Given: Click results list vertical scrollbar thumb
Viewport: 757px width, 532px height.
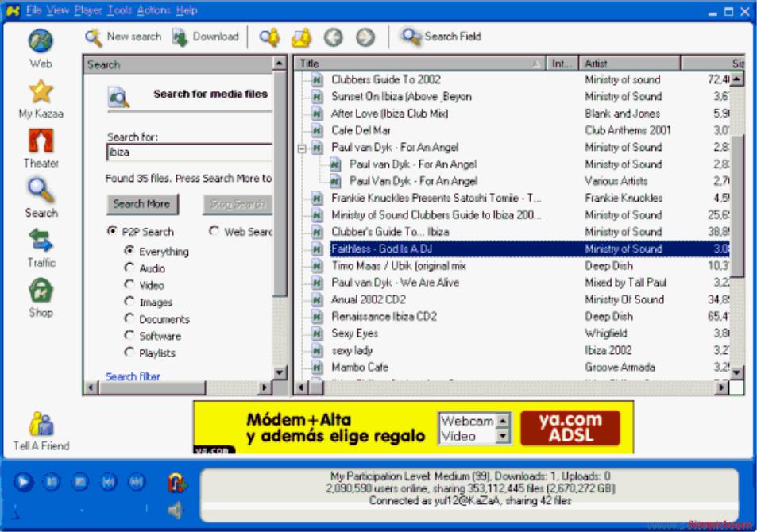Looking at the screenshot, I should 736,206.
